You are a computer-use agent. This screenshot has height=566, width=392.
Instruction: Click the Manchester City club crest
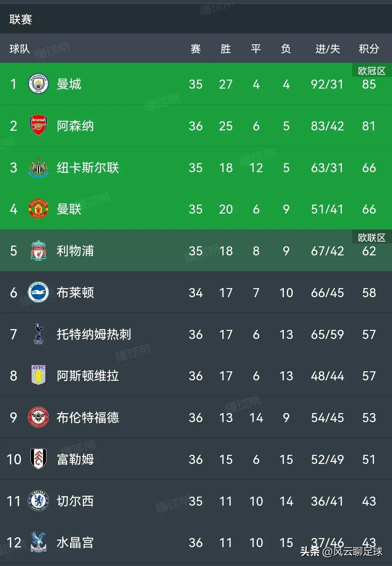click(38, 84)
